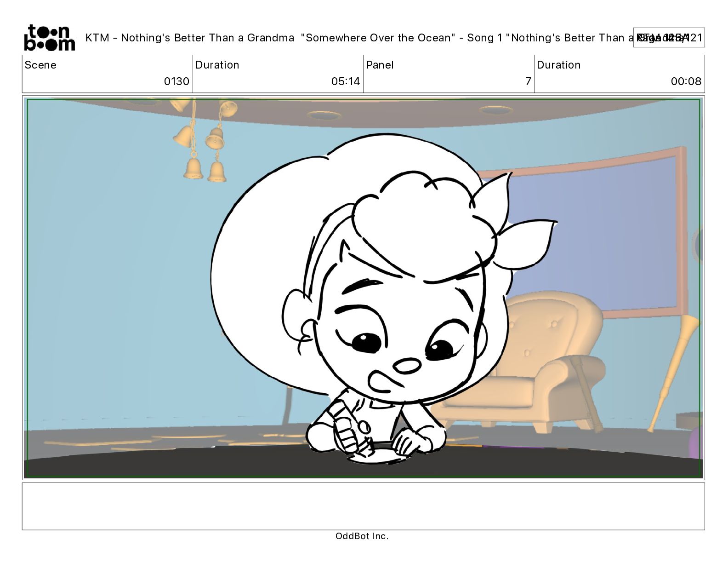Viewport: 728px width, 563px height.
Task: Click the Toon Boom logo
Action: coord(49,37)
